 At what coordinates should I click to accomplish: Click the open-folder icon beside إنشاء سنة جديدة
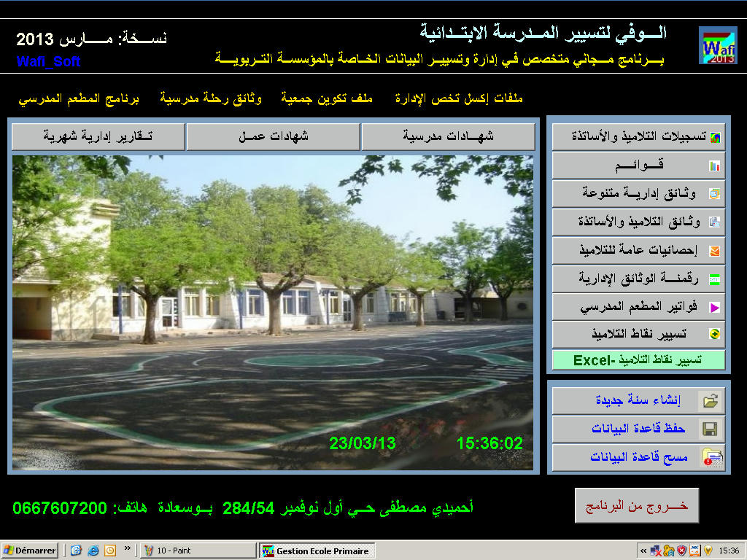point(711,400)
